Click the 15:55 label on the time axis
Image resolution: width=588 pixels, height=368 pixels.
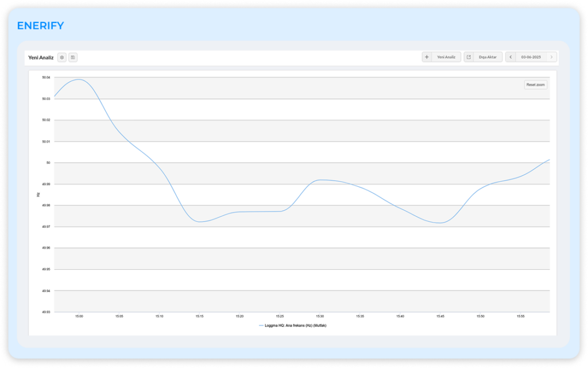(x=520, y=316)
